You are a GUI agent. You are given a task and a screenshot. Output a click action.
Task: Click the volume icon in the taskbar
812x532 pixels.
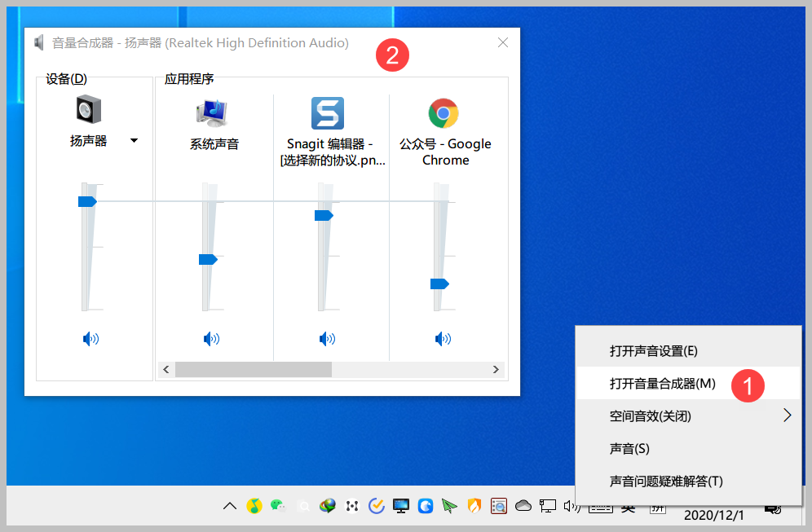573,506
